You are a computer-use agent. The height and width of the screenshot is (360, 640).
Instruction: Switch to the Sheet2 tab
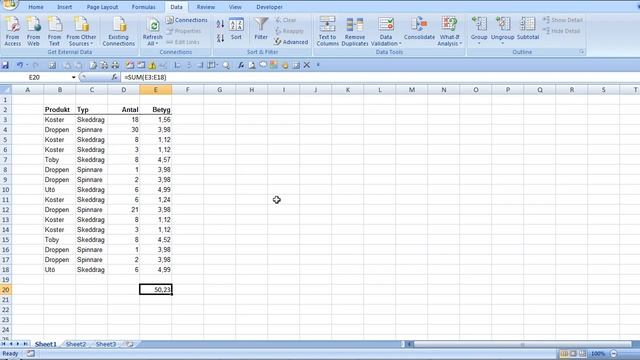coord(76,344)
